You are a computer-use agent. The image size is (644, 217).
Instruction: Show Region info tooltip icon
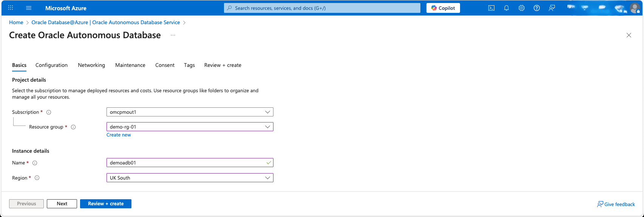(37, 178)
